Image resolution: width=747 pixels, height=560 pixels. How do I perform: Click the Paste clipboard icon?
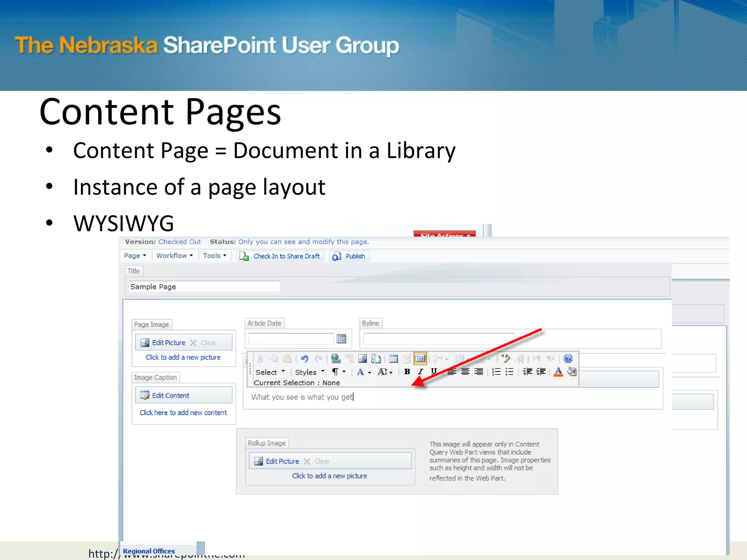(x=287, y=359)
